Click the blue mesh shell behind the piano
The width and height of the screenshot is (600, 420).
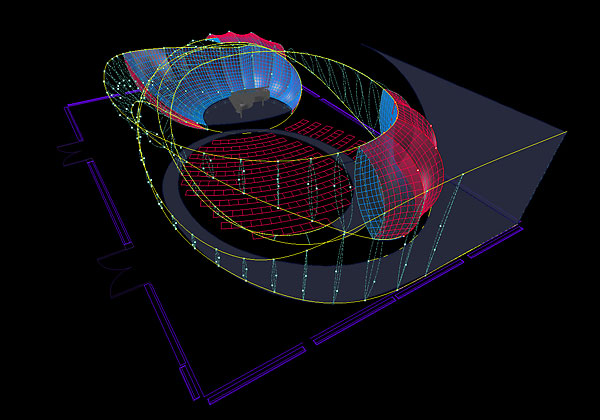[214, 77]
